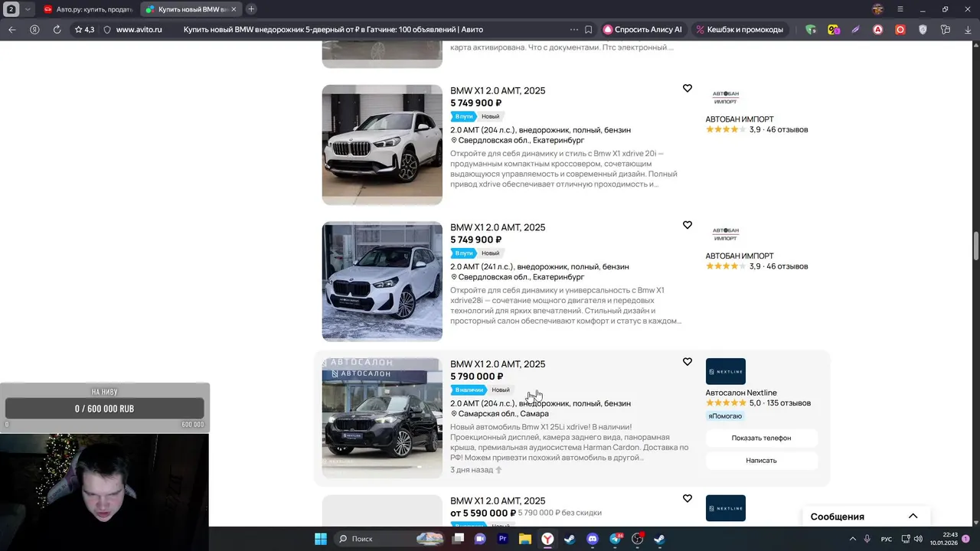Close the Avito BMW tab

234,9
